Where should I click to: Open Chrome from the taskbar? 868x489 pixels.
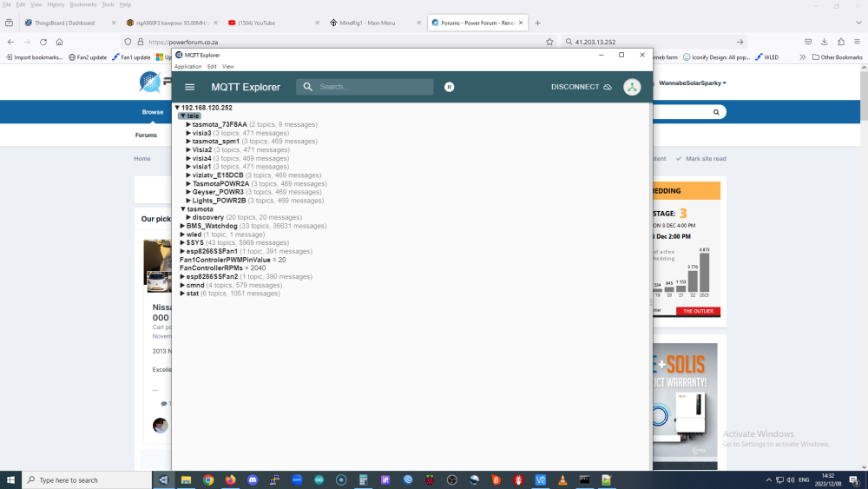tap(208, 479)
